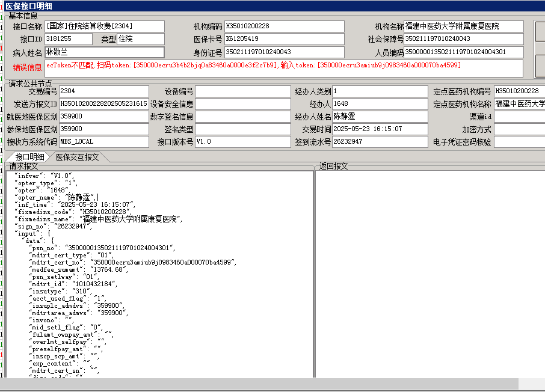Click the "fixmedins_name" line in 请求报文
The height and width of the screenshot is (392, 545).
pos(99,219)
